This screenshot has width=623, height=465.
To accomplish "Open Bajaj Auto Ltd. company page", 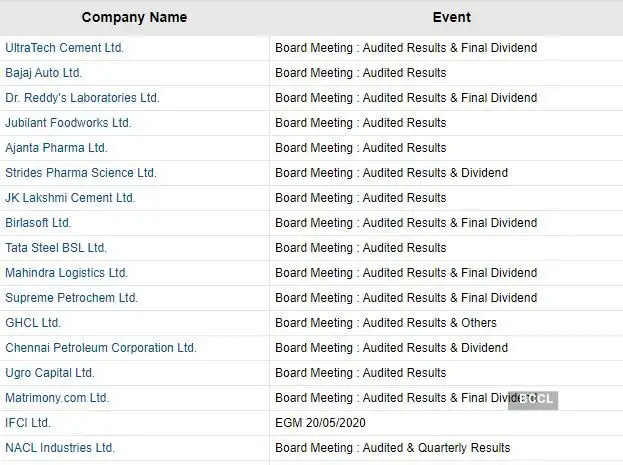I will [x=43, y=73].
